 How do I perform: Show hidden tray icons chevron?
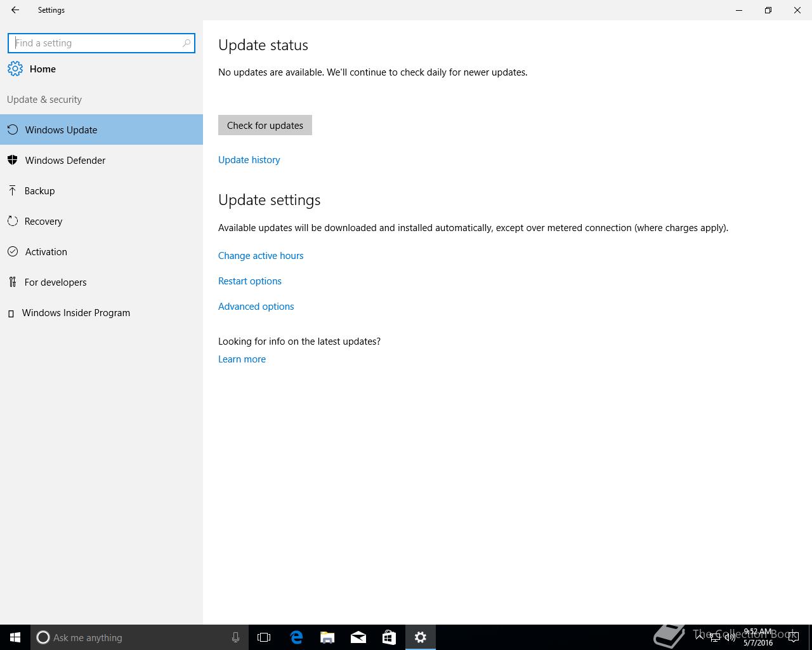[700, 637]
